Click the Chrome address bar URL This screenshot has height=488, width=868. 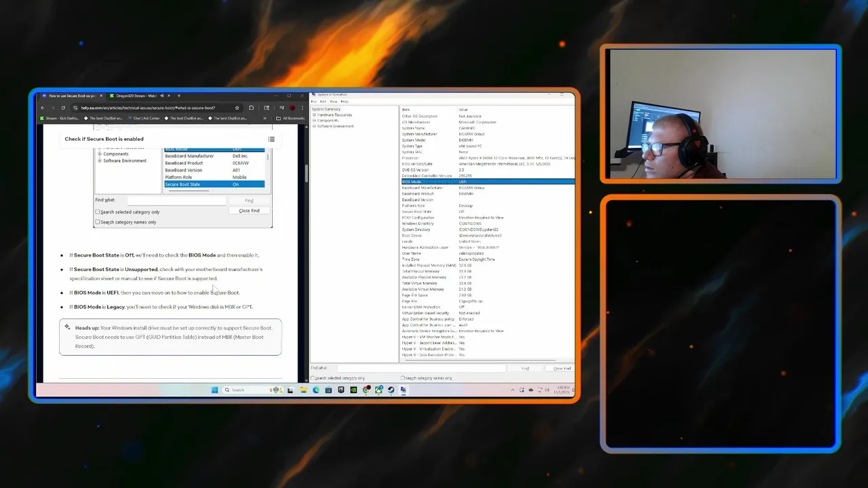pyautogui.click(x=148, y=108)
